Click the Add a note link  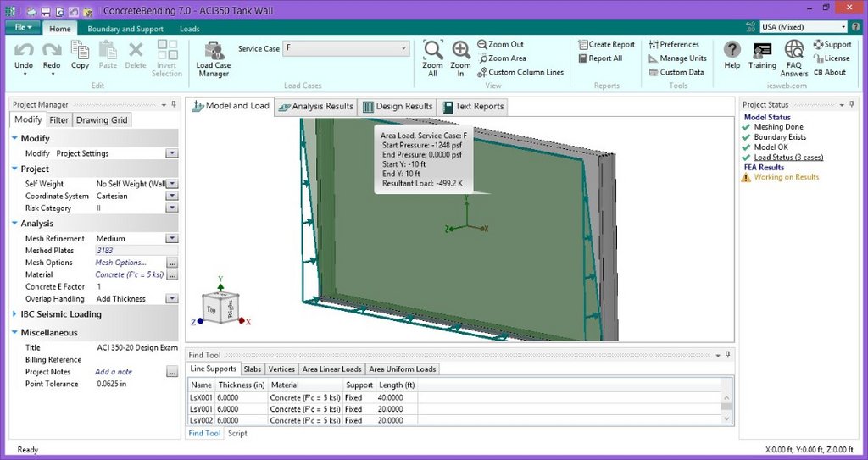click(x=114, y=371)
